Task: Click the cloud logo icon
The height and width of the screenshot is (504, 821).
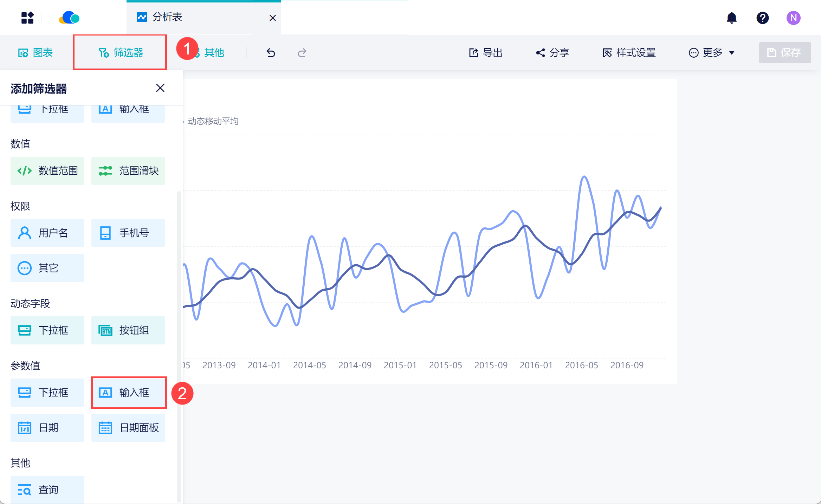Action: pyautogui.click(x=69, y=18)
